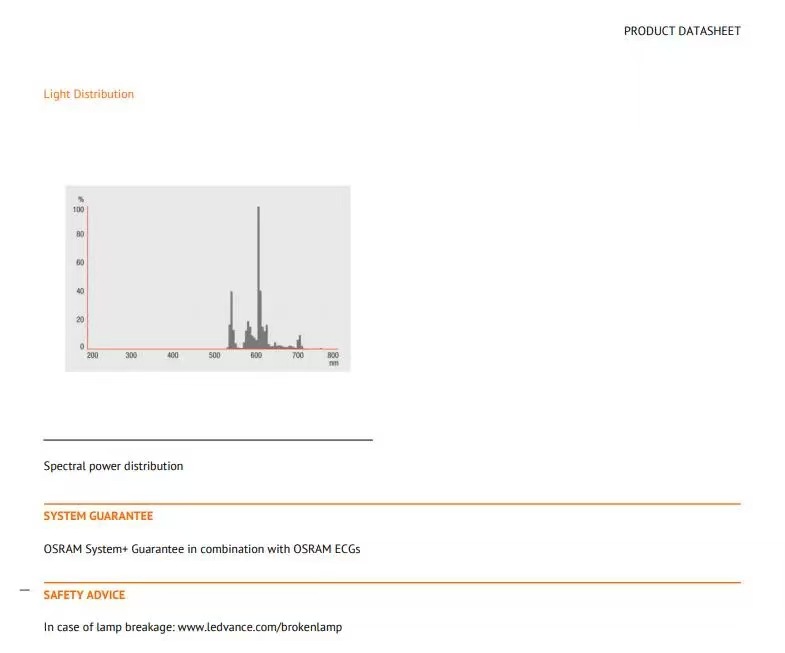785x653 pixels.
Task: Click the Light Distribution heading
Action: coord(89,94)
